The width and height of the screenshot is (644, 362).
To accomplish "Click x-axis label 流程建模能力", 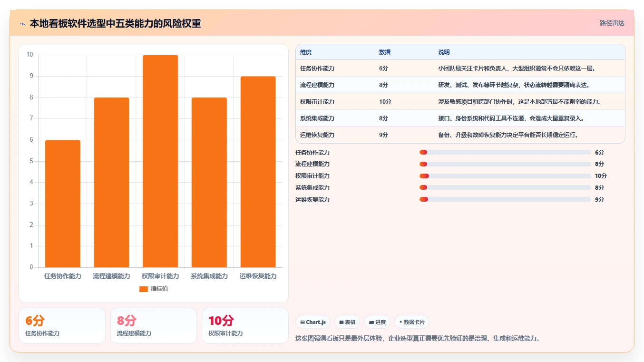I will pos(111,276).
